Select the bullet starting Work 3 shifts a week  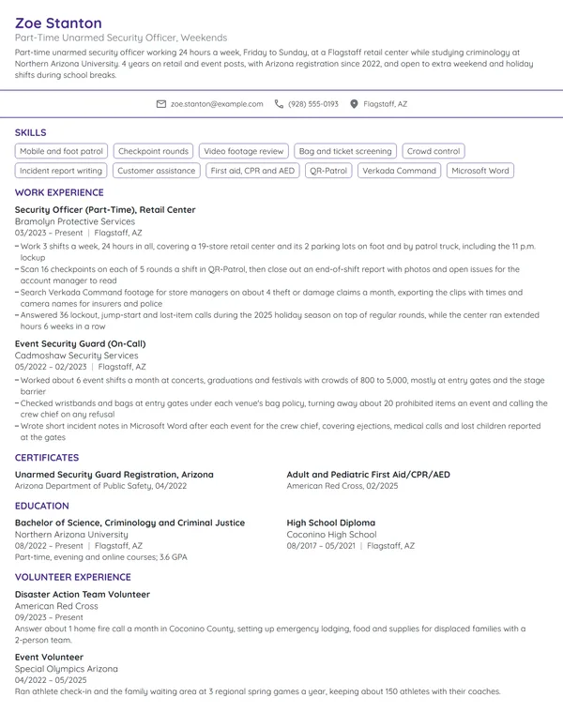pos(276,251)
